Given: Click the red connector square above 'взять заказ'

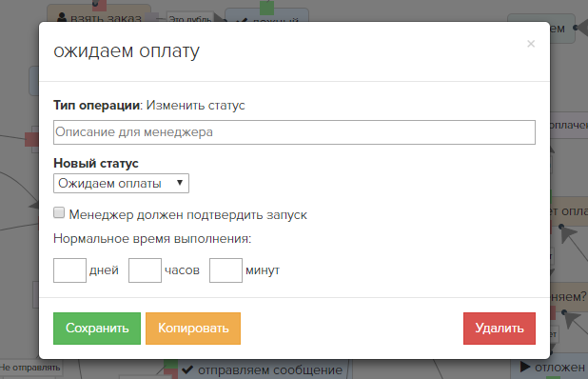Looking at the screenshot, I should click(99, 6).
